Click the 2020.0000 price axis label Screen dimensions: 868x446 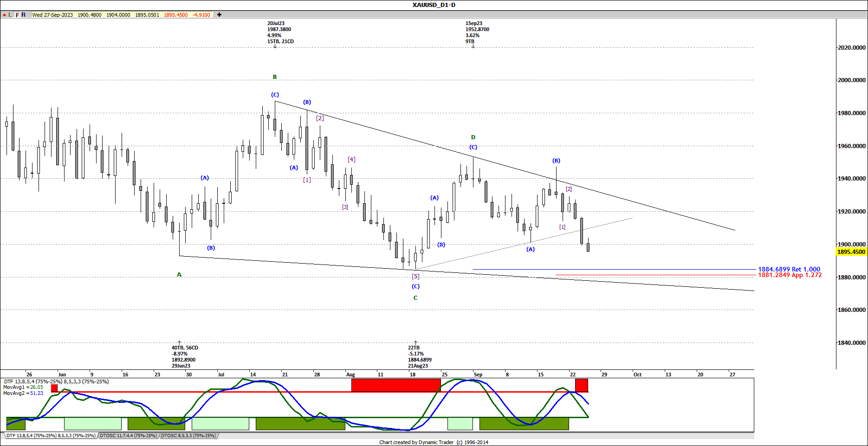tap(852, 47)
